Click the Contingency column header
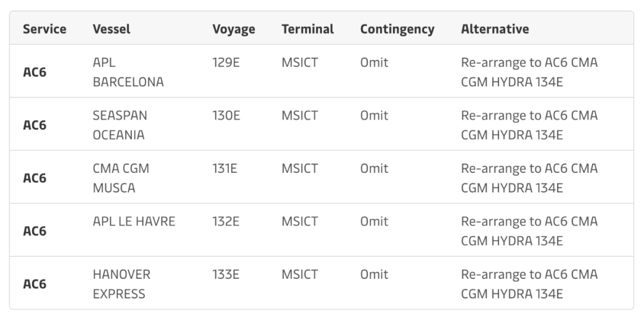This screenshot has height=317, width=644. click(397, 29)
